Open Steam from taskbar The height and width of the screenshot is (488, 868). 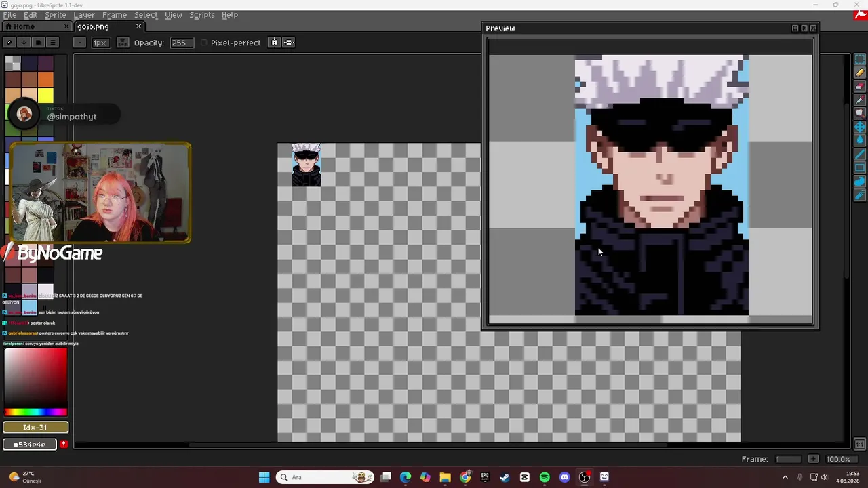coord(505,477)
